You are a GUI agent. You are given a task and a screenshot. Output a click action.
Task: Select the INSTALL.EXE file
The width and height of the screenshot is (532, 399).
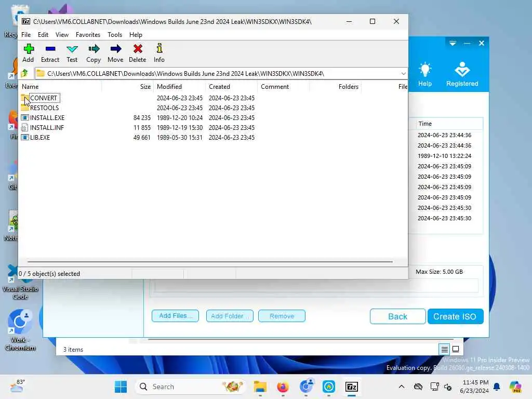[x=47, y=118]
